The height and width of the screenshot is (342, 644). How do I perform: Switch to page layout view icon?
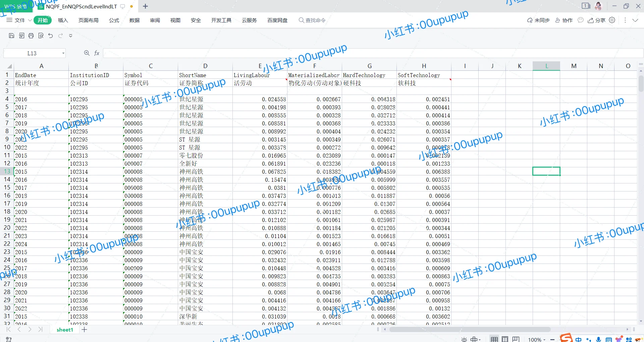(505, 339)
